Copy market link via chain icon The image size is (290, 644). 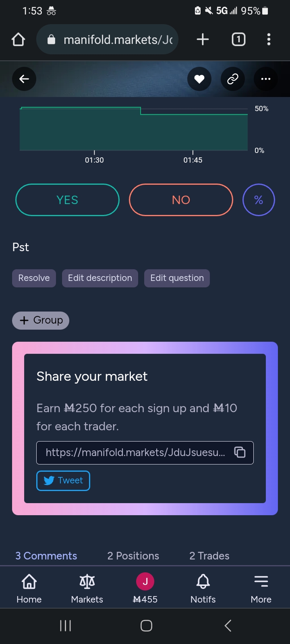click(x=233, y=79)
